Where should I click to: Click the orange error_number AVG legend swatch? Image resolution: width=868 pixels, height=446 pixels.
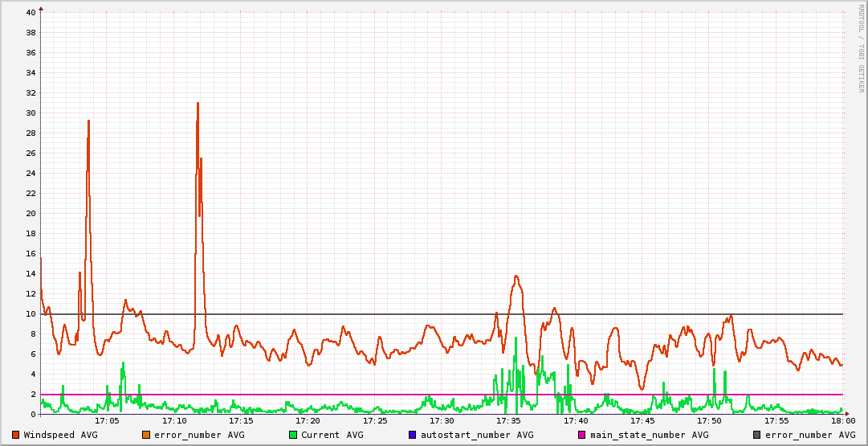click(146, 435)
